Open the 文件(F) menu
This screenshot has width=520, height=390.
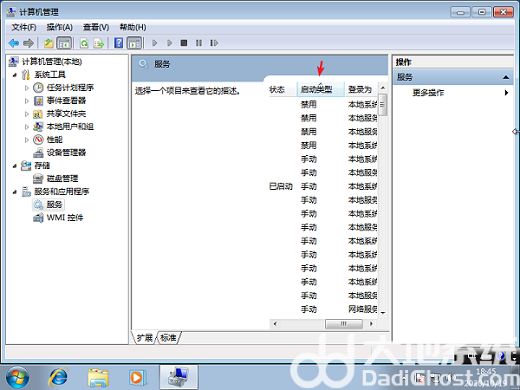[x=24, y=27]
